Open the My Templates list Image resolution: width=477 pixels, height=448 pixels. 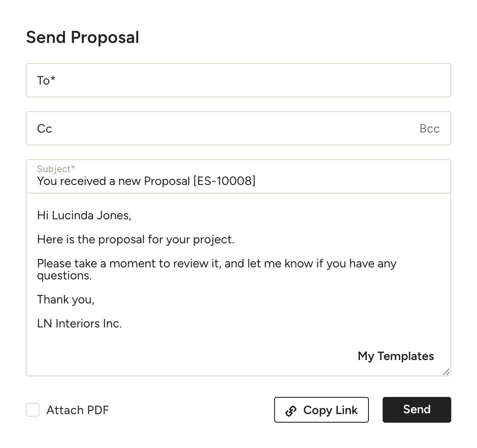coord(395,356)
